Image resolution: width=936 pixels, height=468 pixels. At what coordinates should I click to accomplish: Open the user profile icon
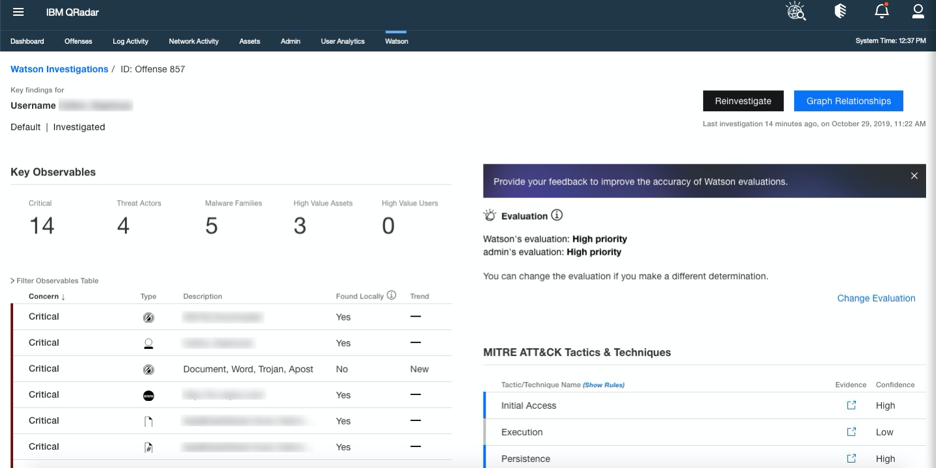click(x=918, y=11)
